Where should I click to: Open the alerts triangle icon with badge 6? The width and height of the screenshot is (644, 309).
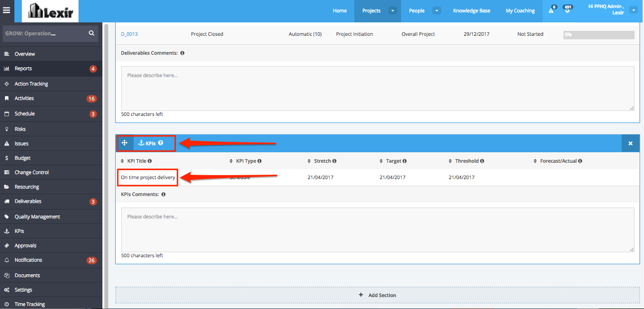pyautogui.click(x=552, y=10)
